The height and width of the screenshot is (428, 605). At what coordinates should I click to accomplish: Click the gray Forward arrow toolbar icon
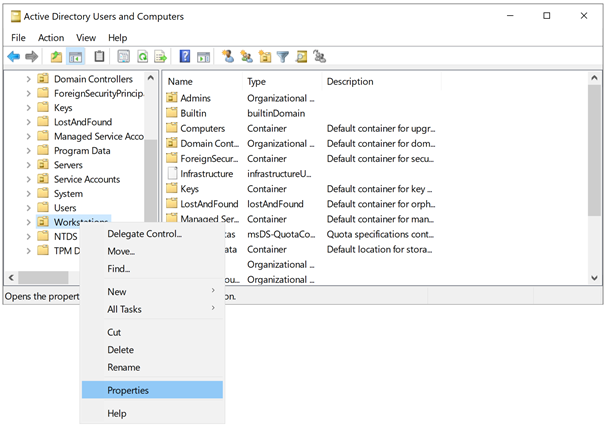click(32, 57)
